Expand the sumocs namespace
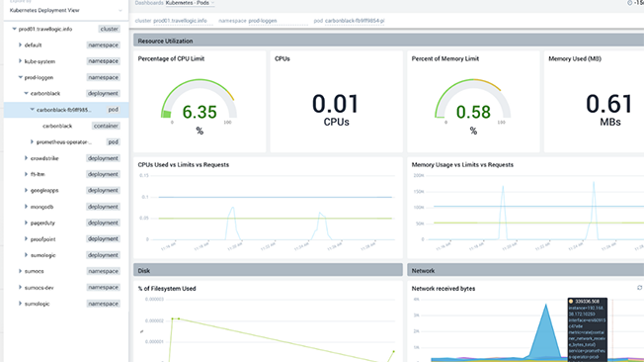This screenshot has height=362, width=644. click(x=20, y=271)
